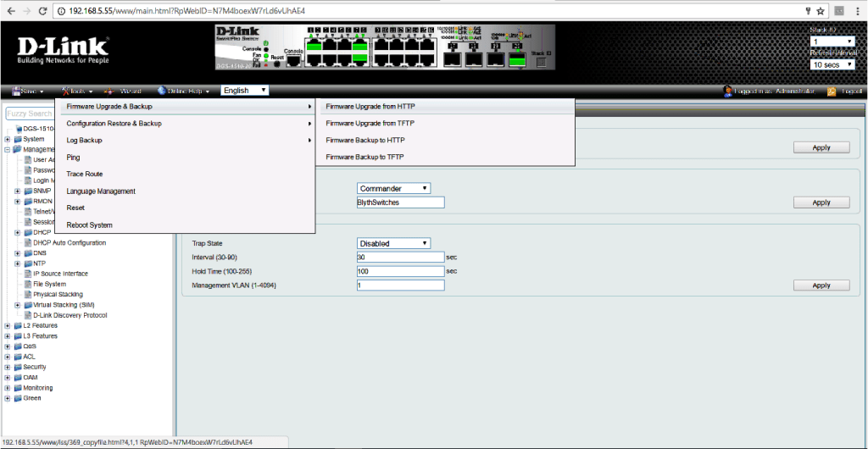Bookmark page with the star icon

tap(821, 10)
